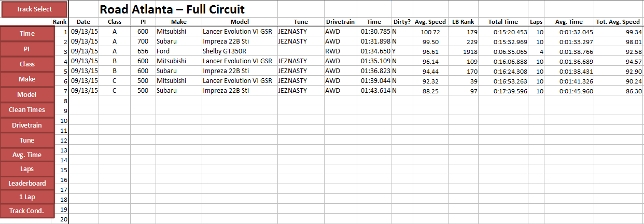
Task: Select the 1 Lap button
Action: point(27,197)
